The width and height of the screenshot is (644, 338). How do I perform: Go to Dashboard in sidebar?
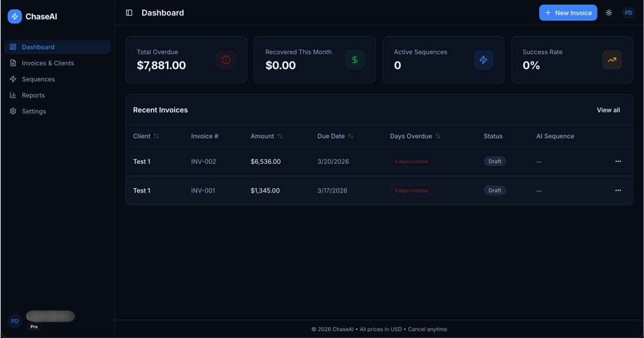pyautogui.click(x=57, y=47)
